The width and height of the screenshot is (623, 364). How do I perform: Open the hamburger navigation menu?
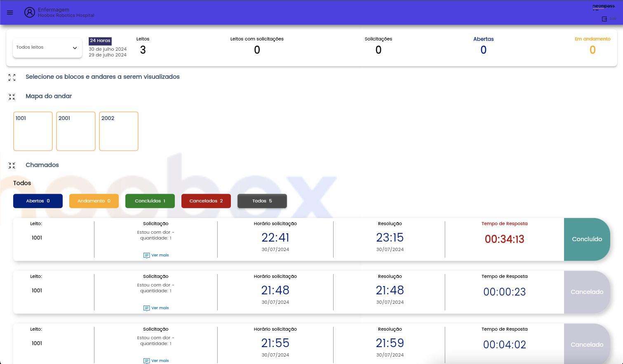click(x=10, y=12)
